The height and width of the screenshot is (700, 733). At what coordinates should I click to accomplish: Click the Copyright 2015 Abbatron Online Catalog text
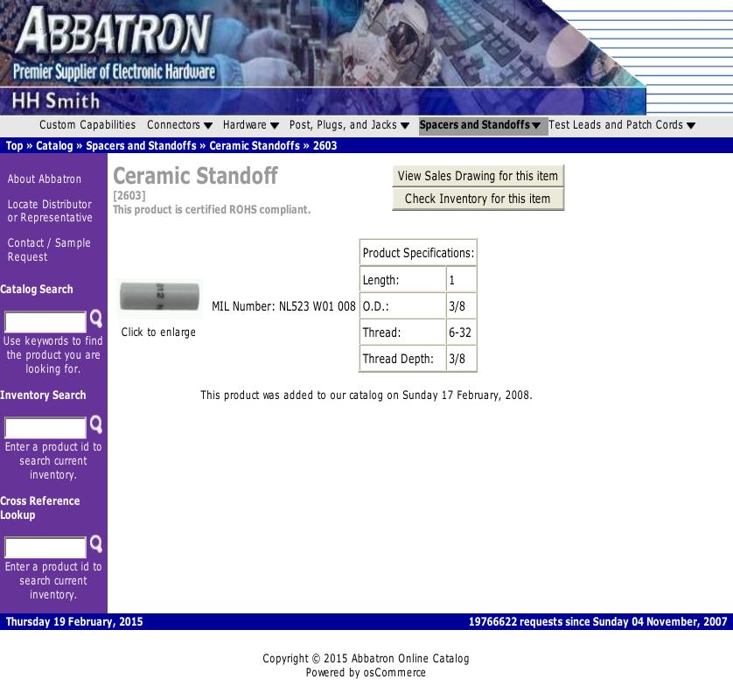point(366,659)
